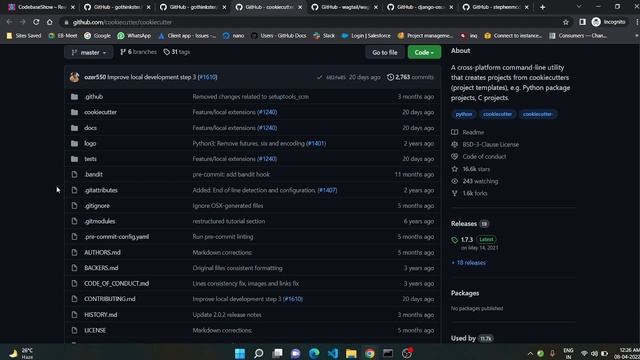Open the 6 branches link
Screen dimensions: 640x360
[138, 52]
